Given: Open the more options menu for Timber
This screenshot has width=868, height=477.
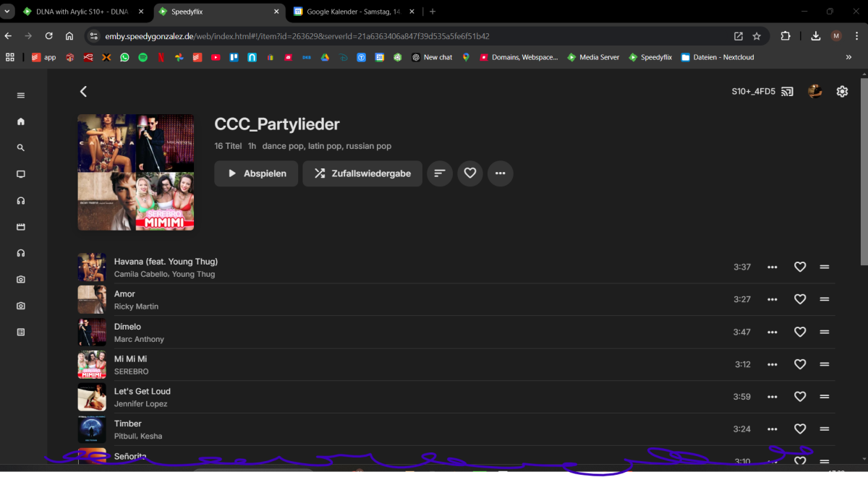Looking at the screenshot, I should pos(772,429).
